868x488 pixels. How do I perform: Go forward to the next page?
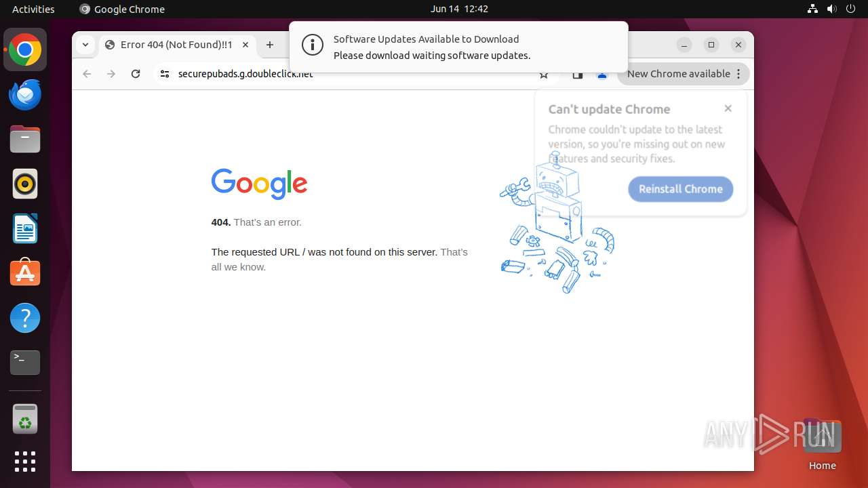click(x=111, y=74)
